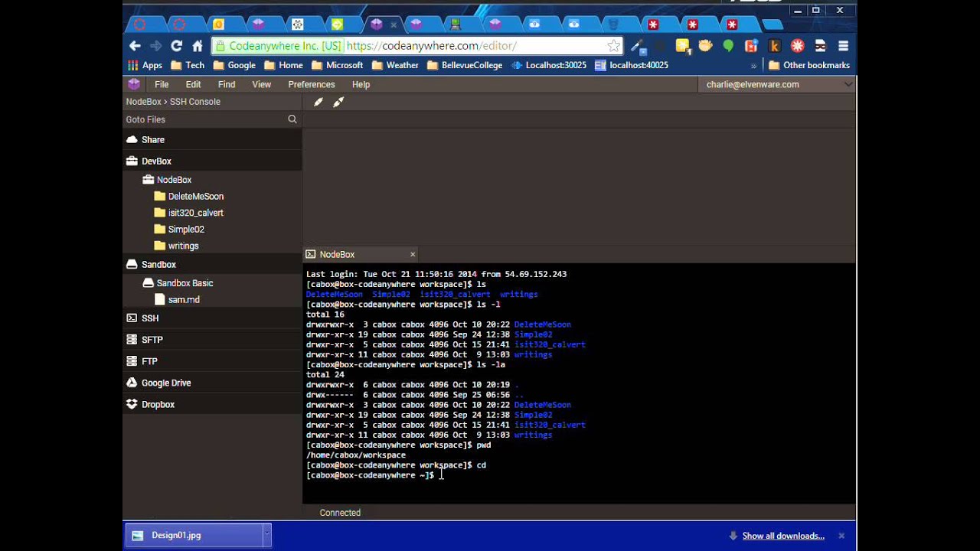Open the Weather bookmarks folder
The image size is (980, 551).
(x=394, y=66)
